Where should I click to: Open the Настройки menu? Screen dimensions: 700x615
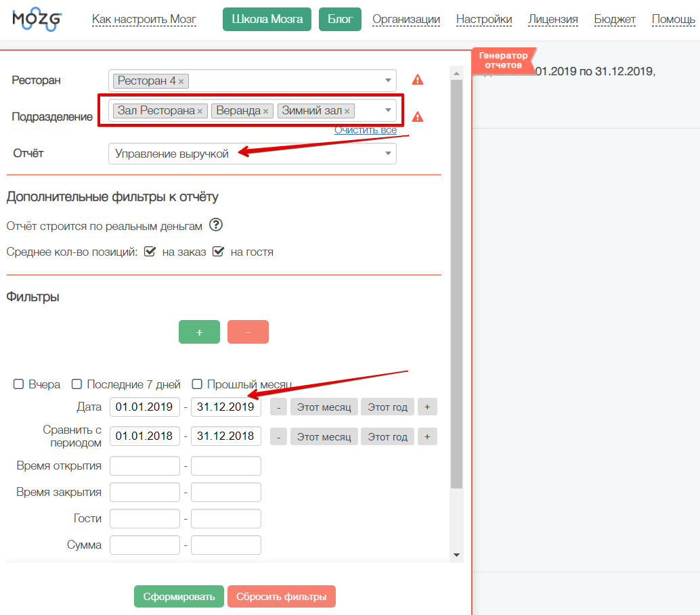pyautogui.click(x=484, y=20)
